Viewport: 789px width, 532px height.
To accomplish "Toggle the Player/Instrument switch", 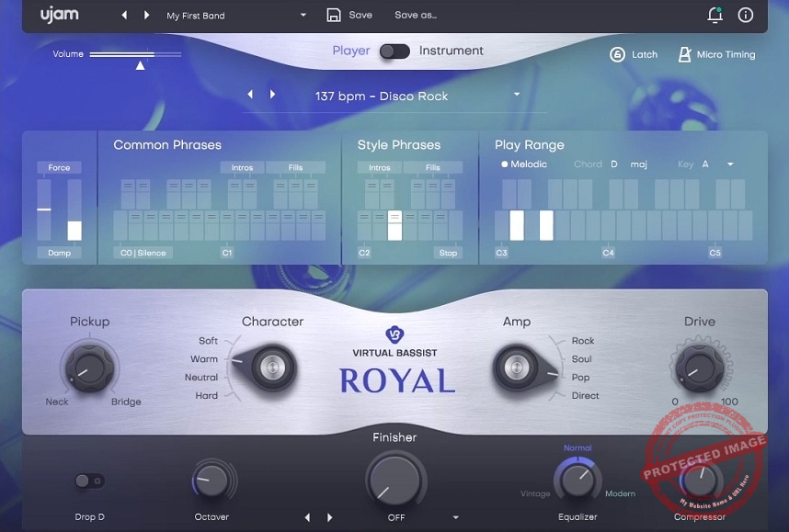I will tap(394, 51).
